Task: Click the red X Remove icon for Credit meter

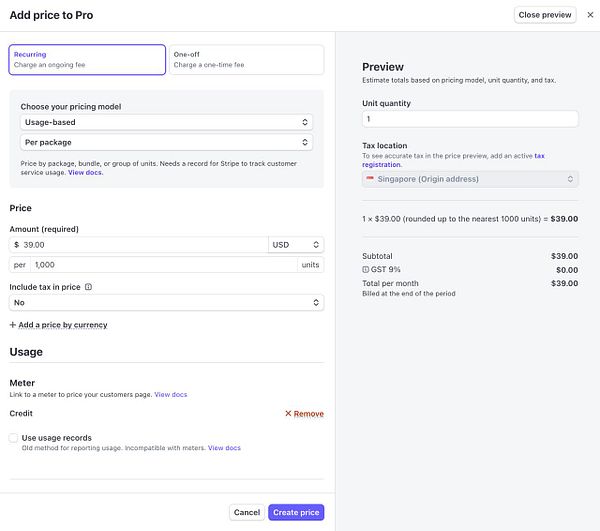Action: 288,413
